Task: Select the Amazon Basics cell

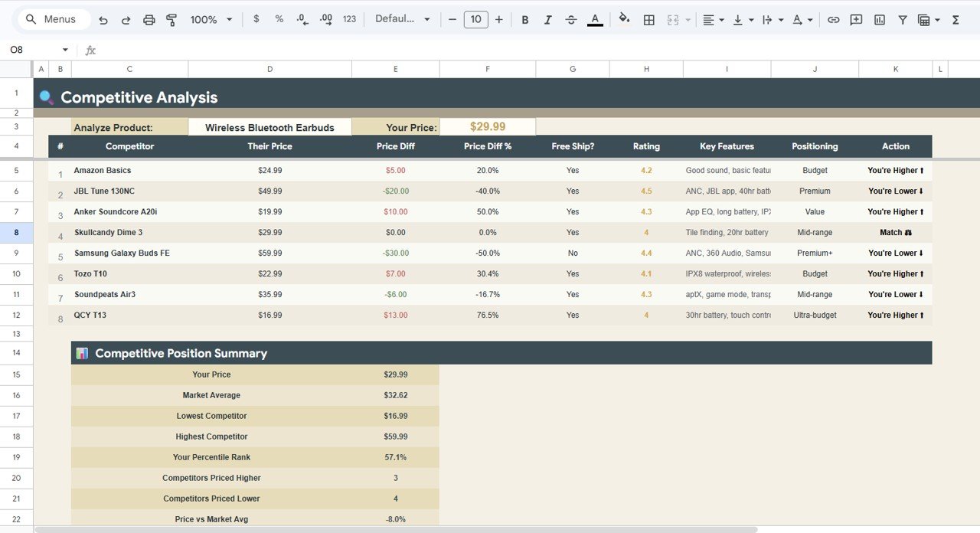Action: (129, 170)
